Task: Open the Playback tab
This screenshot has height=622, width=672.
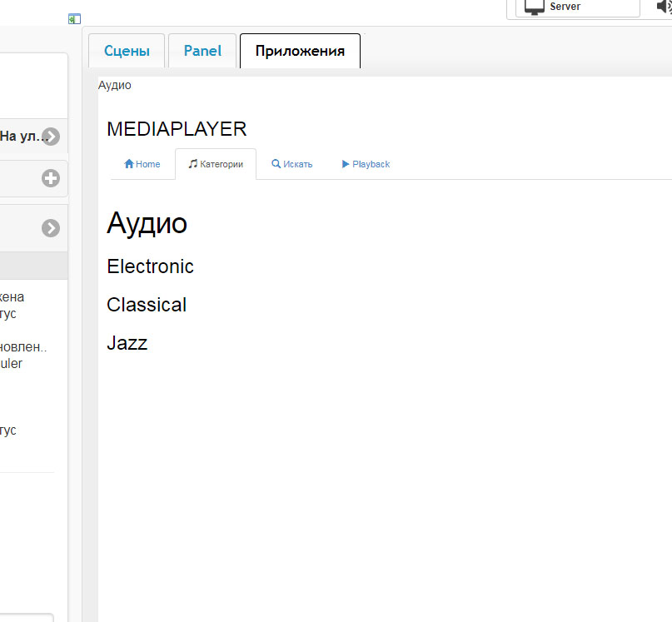Action: (366, 164)
